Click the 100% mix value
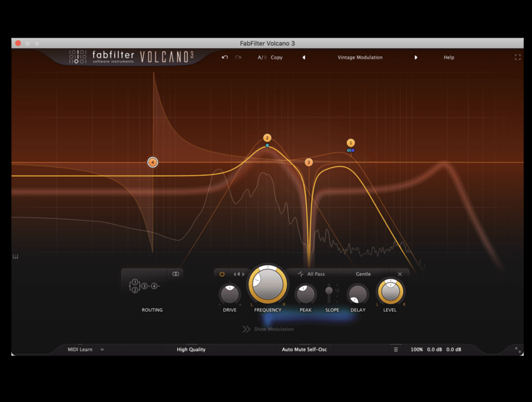 [x=416, y=350]
